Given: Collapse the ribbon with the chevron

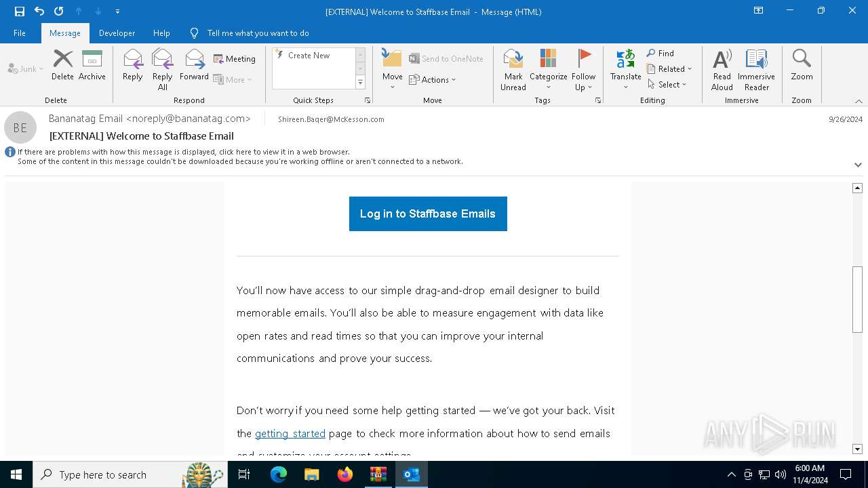Looking at the screenshot, I should tap(859, 101).
